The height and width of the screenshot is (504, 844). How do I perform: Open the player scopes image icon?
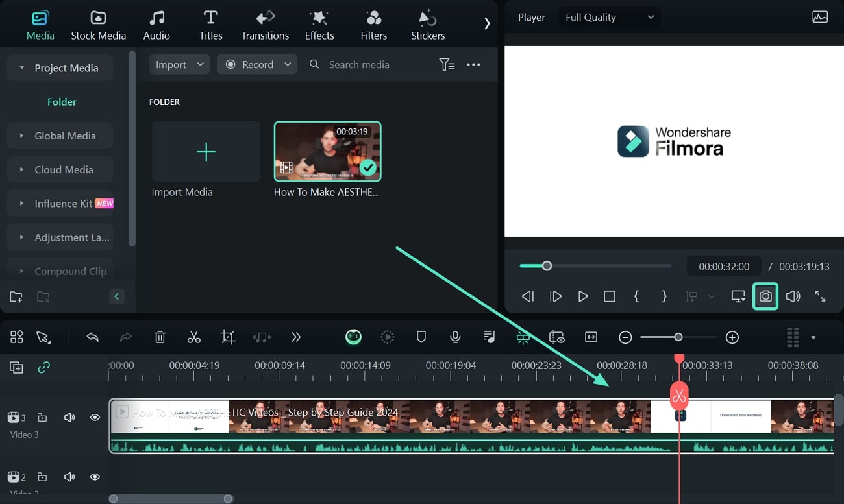[820, 18]
